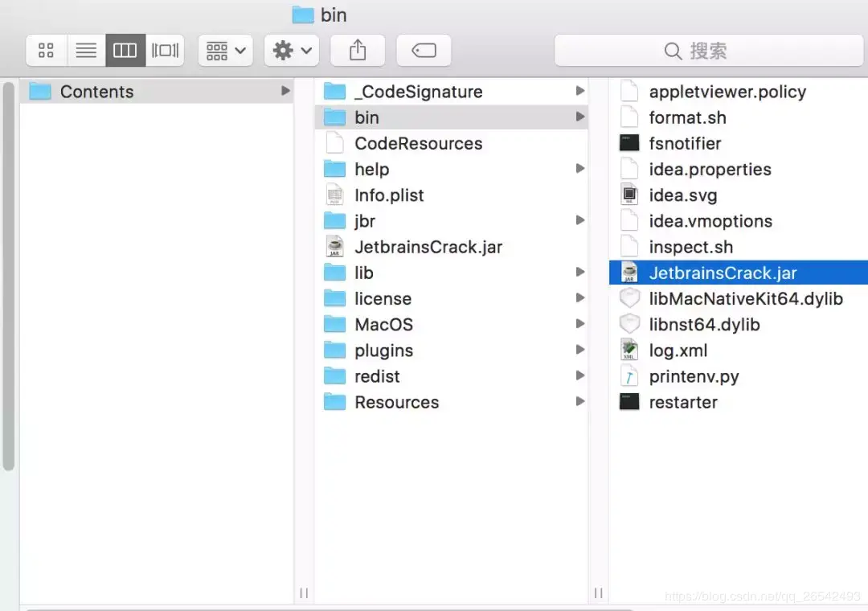Click the jar icon in middle column
This screenshot has width=868, height=611.
pos(334,247)
